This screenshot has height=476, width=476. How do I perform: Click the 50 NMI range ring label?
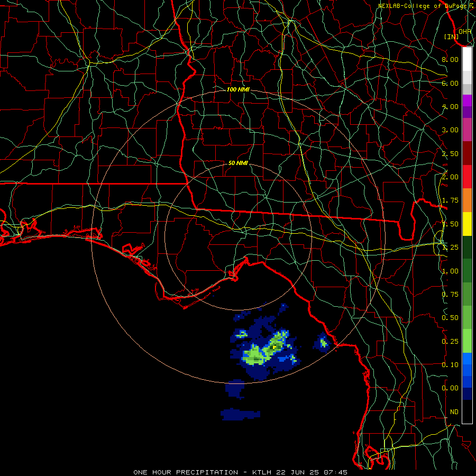pyautogui.click(x=238, y=163)
